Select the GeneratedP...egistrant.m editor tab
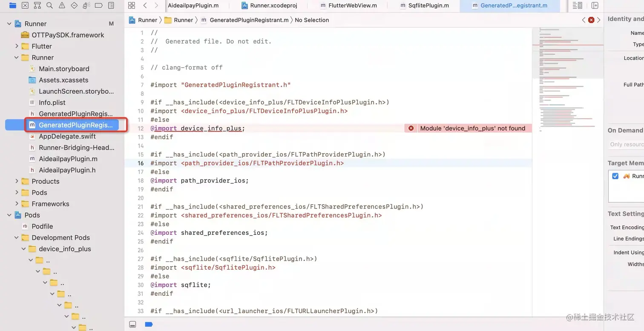 [x=509, y=6]
